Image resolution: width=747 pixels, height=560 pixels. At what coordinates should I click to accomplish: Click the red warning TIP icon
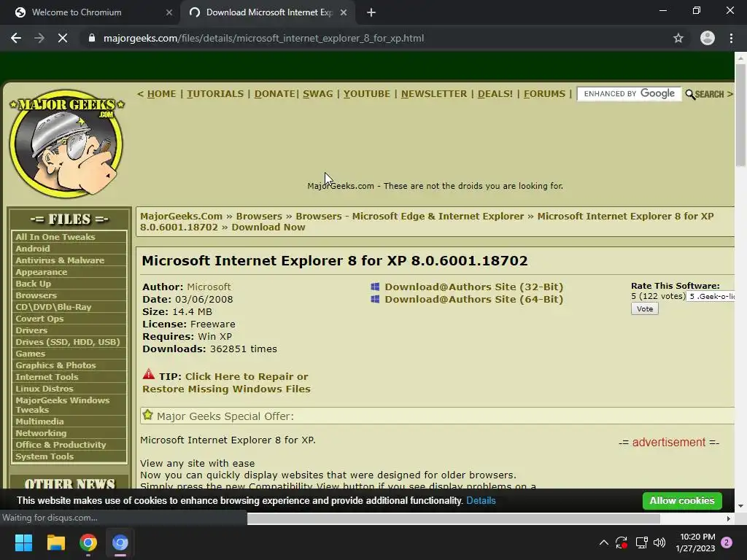pyautogui.click(x=149, y=374)
